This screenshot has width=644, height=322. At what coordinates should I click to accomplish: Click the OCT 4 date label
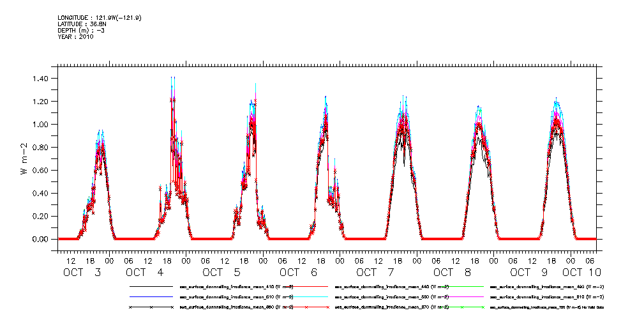pyautogui.click(x=146, y=272)
